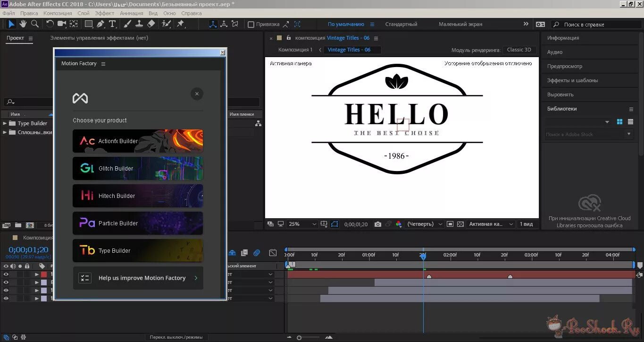Open Glitch Builder product
The height and width of the screenshot is (342, 644).
[x=138, y=168]
